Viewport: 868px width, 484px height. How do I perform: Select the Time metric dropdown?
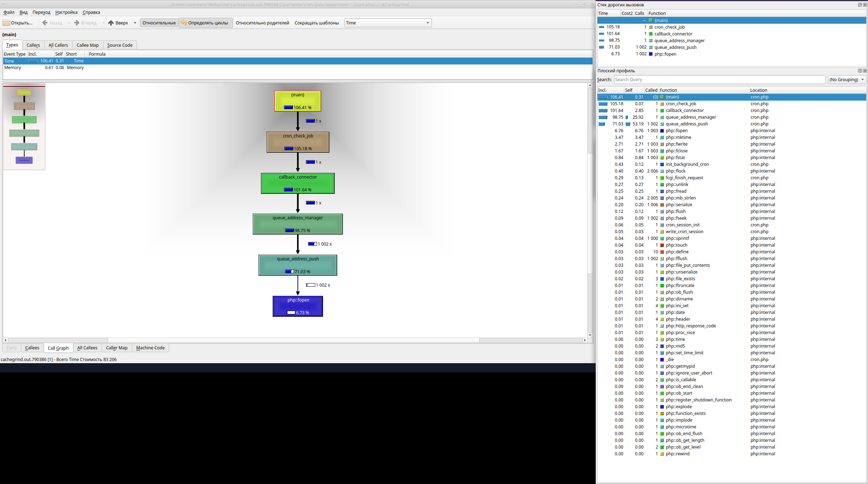387,23
